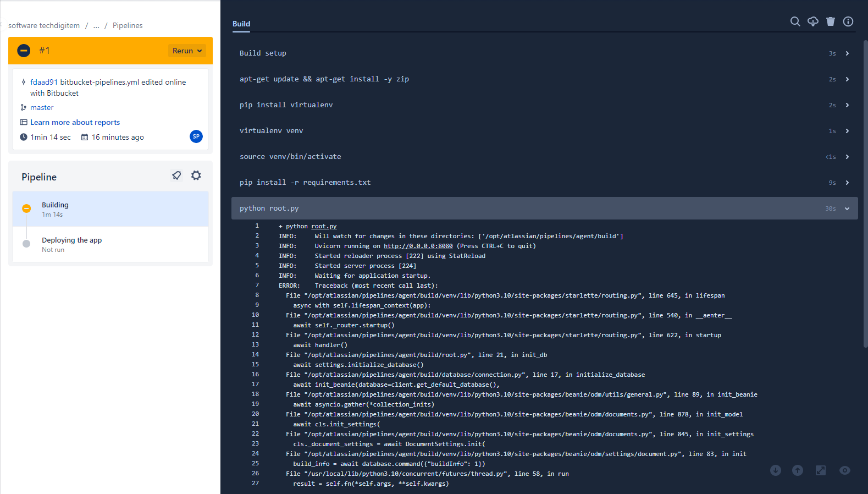Go to Pipelines breadcrumb
This screenshot has height=494, width=868.
pos(128,25)
